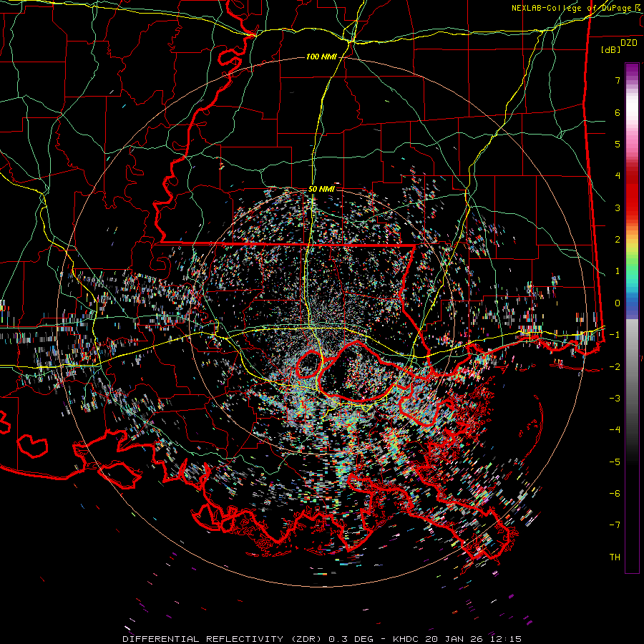This screenshot has height=644, width=644.
Task: Click the -6 value on color scale
Action: tap(615, 494)
